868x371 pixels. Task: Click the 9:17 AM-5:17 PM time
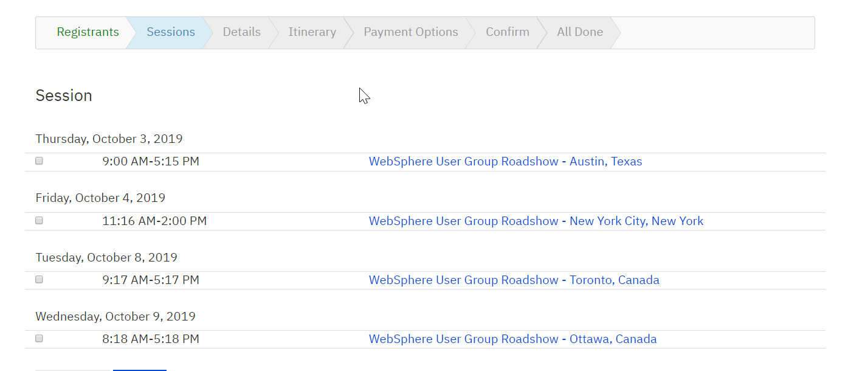[x=151, y=280]
